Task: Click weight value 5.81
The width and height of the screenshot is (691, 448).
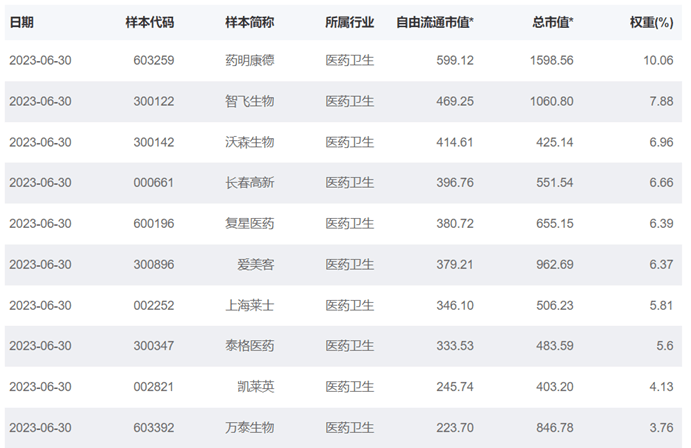Action: click(x=661, y=306)
